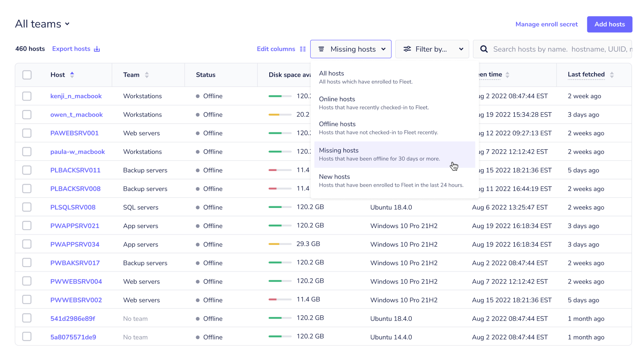644x362 pixels.
Task: Choose All hosts option
Action: pyautogui.click(x=394, y=77)
